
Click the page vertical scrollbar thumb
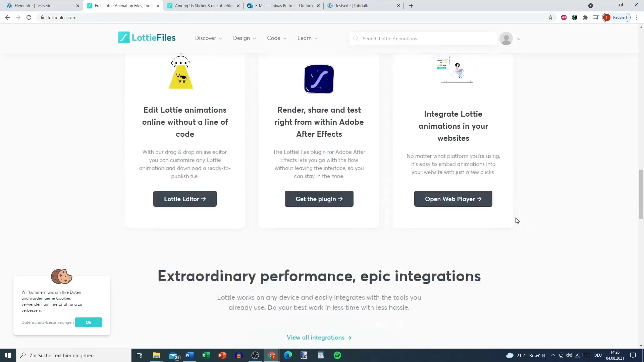point(641,194)
